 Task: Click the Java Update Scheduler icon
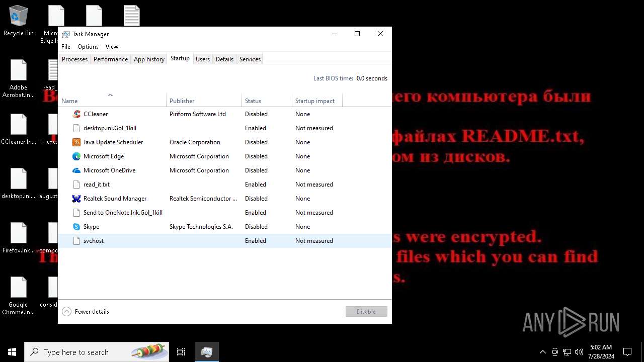coord(76,142)
